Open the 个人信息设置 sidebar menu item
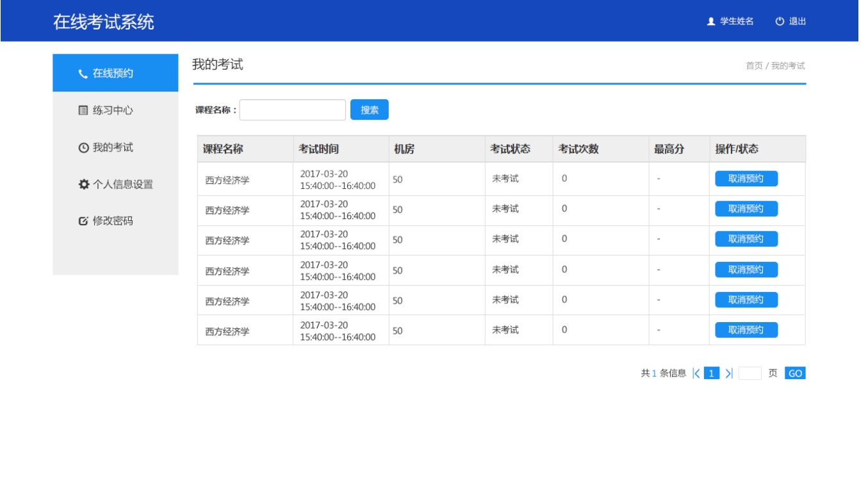The width and height of the screenshot is (868, 479). (122, 184)
